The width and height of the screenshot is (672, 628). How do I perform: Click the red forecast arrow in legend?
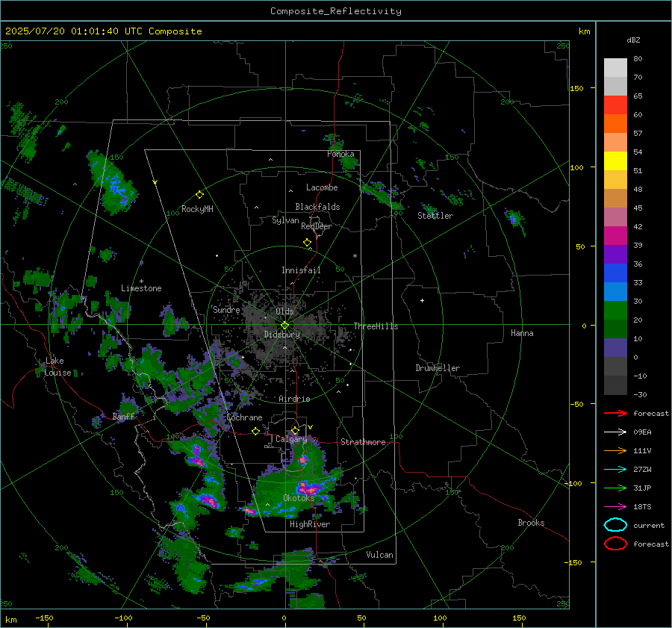[x=615, y=413]
